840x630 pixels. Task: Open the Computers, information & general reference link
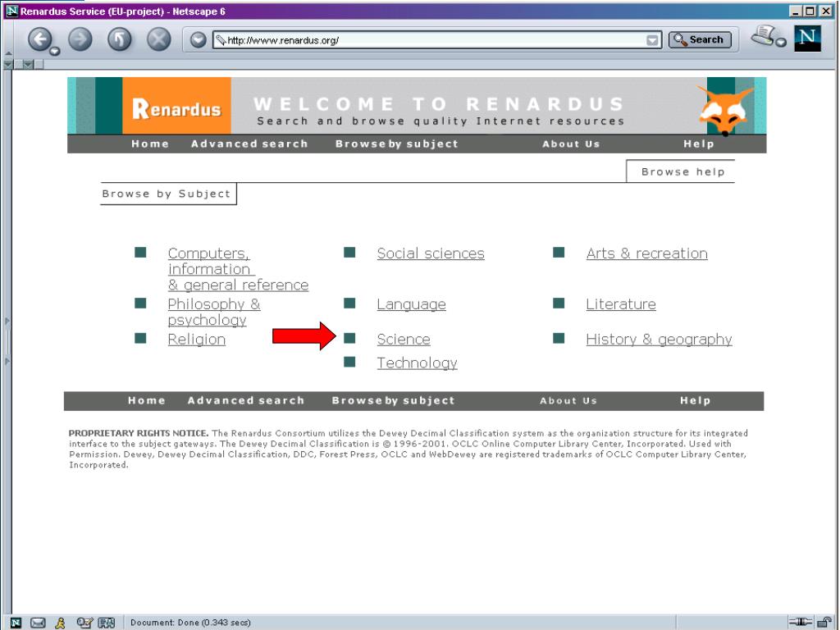click(239, 269)
